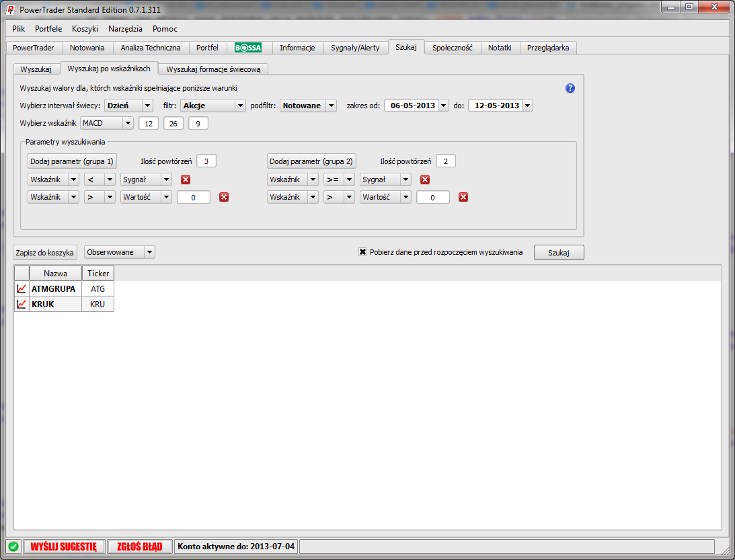Click the blue help question mark icon
The width and height of the screenshot is (735, 560).
570,88
